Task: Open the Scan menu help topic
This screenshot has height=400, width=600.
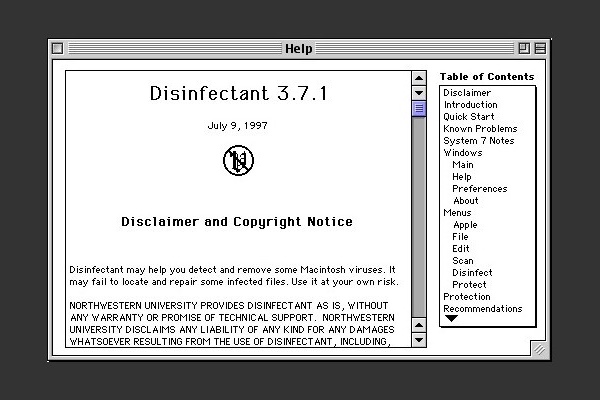Action: [461, 261]
